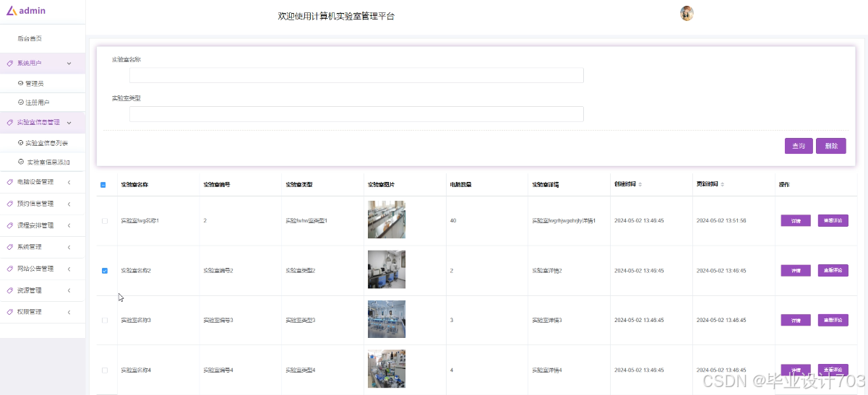
Task: Open the user avatar in the header
Action: (687, 14)
